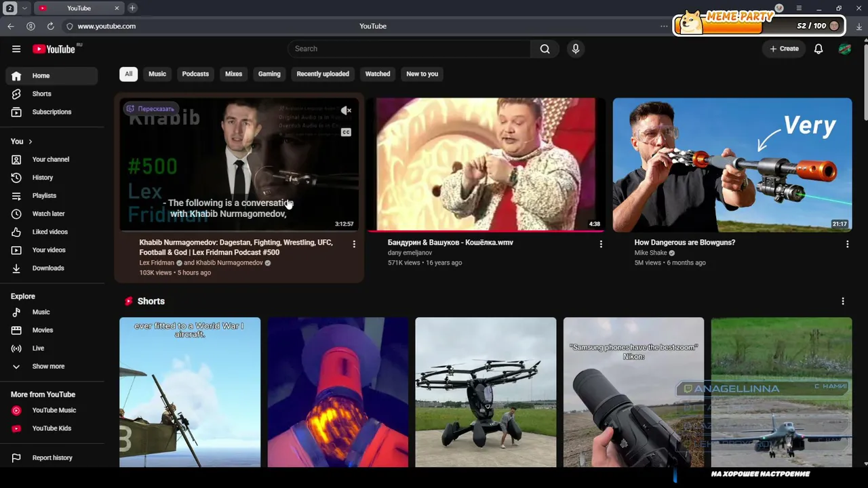Image resolution: width=868 pixels, height=488 pixels.
Task: Open the drone vehicle Short
Action: tap(486, 392)
